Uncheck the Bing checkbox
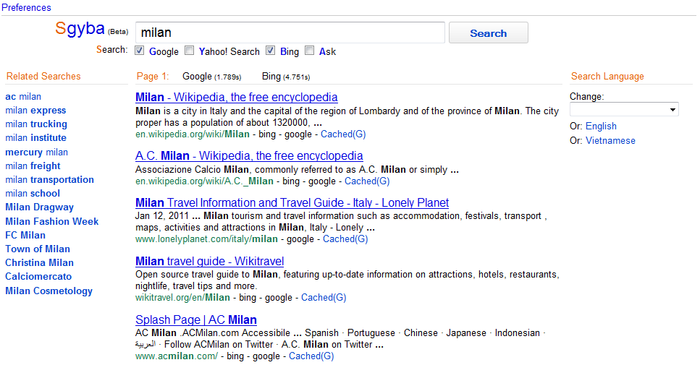This screenshot has width=700, height=365. [270, 50]
